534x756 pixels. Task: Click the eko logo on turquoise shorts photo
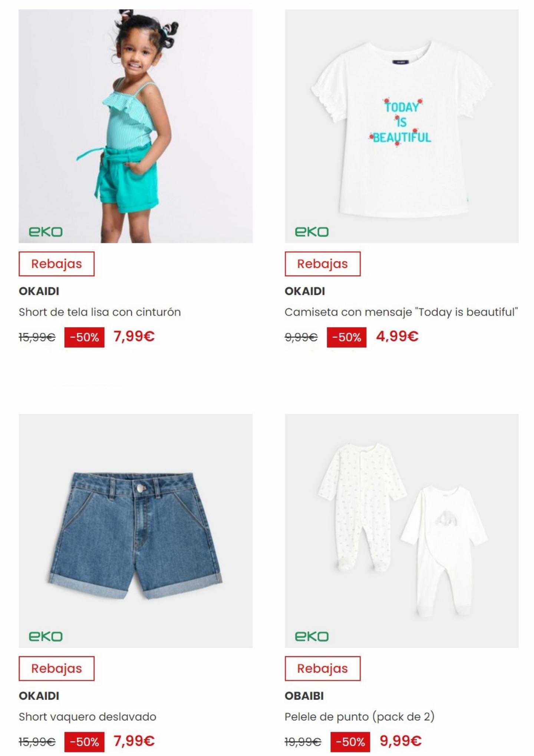[x=46, y=232]
